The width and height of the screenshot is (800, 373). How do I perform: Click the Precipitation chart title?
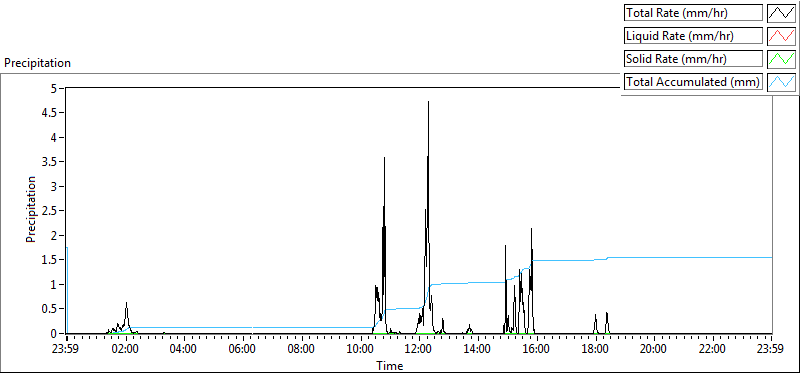pos(37,63)
